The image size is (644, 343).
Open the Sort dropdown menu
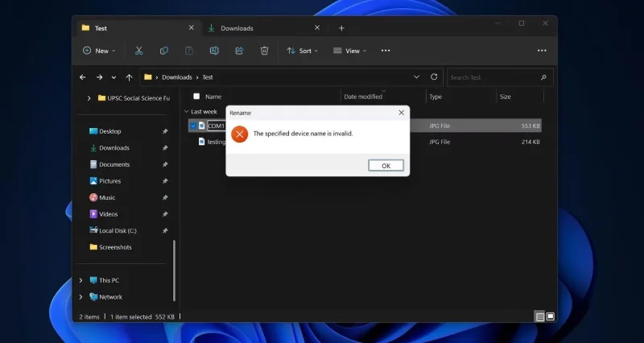[x=303, y=51]
